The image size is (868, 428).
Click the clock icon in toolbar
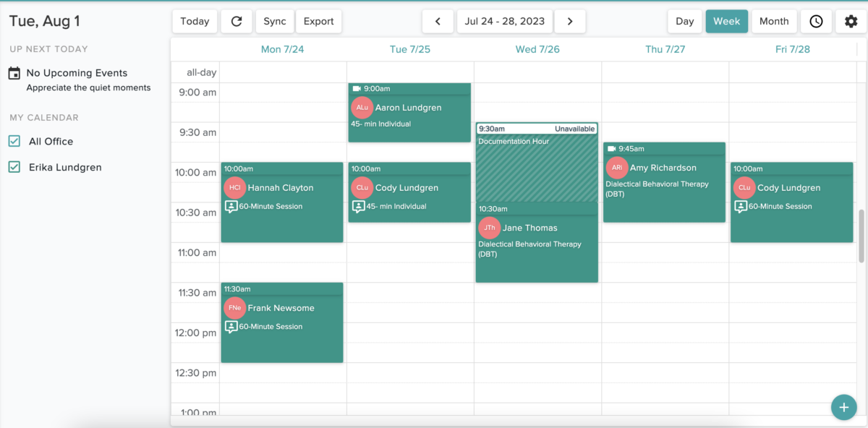click(x=816, y=21)
